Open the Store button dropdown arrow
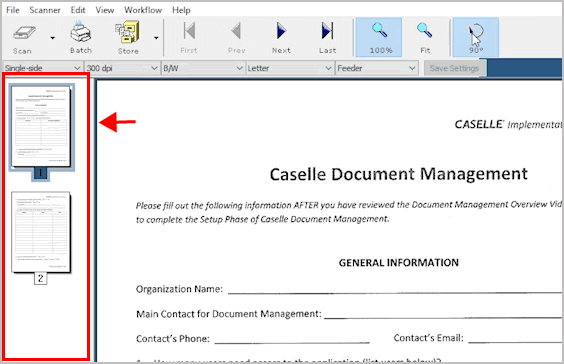The height and width of the screenshot is (364, 564). pos(156,38)
